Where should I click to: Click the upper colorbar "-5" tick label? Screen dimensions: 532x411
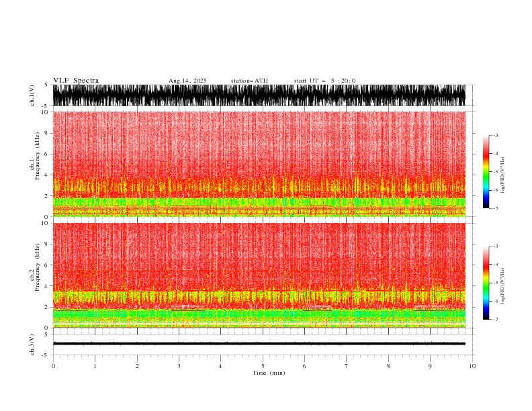tap(495, 172)
